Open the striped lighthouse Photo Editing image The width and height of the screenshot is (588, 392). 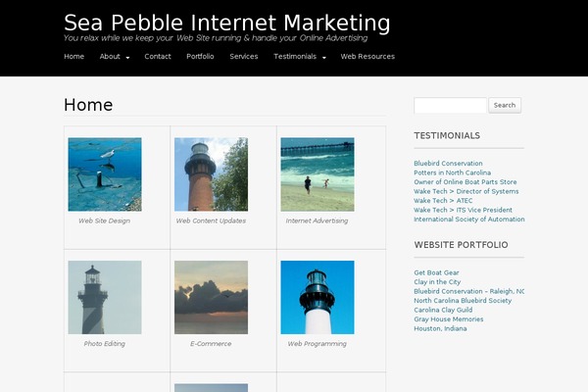tap(105, 297)
